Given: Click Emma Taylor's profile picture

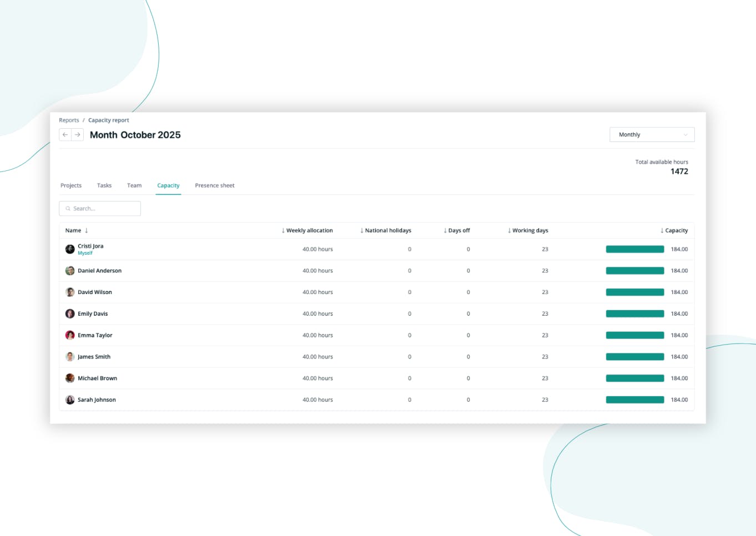Looking at the screenshot, I should click(x=69, y=335).
